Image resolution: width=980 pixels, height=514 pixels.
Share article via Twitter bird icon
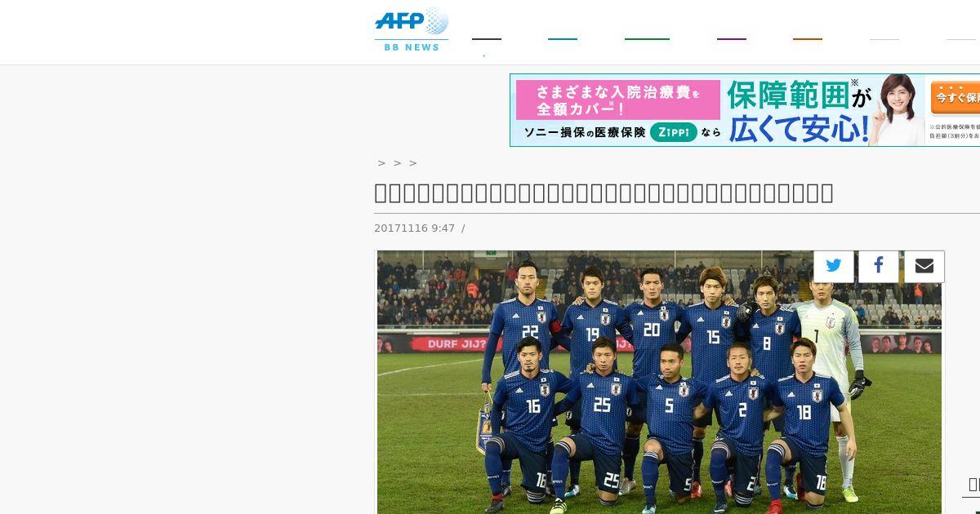834,266
